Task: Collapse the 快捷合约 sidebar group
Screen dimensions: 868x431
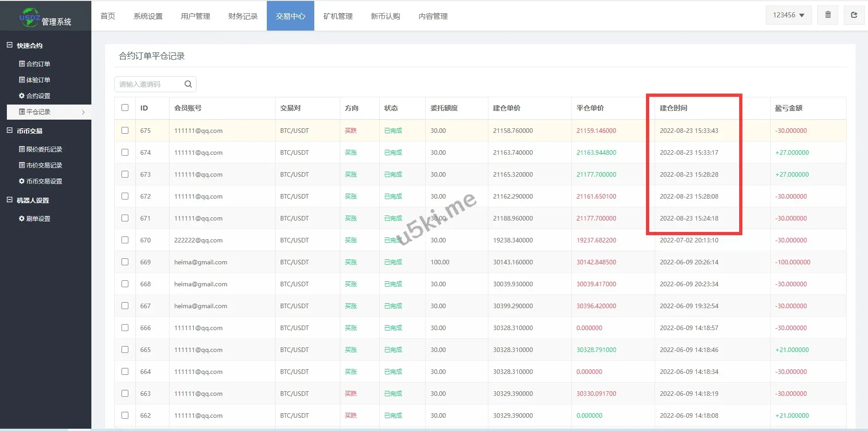Action: click(10, 45)
